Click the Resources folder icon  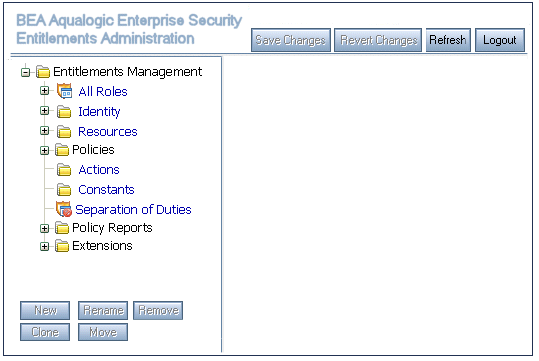pos(64,132)
